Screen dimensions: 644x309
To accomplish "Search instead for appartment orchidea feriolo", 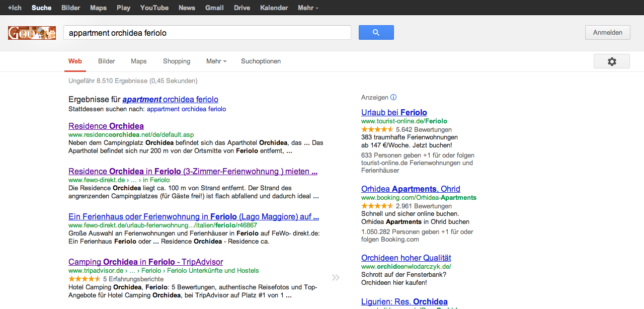I will [186, 109].
